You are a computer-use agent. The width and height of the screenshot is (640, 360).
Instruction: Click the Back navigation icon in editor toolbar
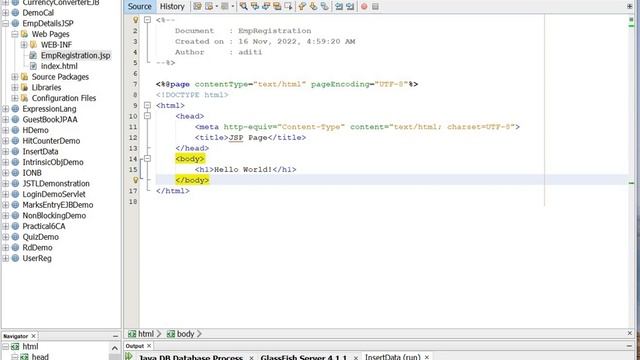tap(209, 7)
